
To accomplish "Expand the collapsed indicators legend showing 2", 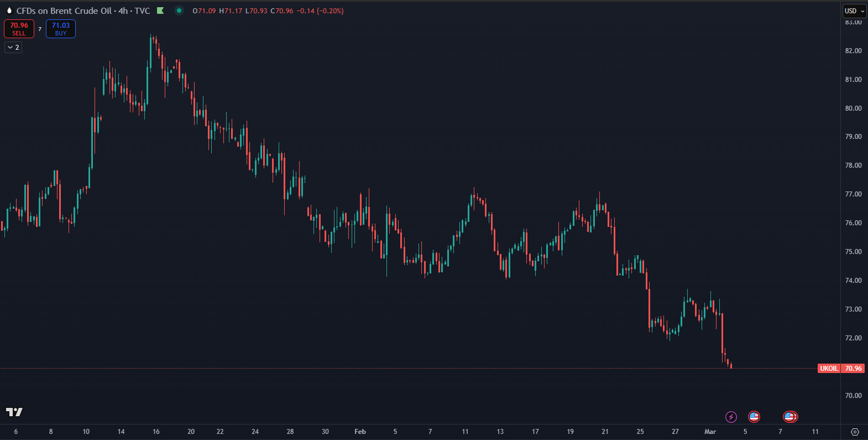I will pyautogui.click(x=13, y=48).
